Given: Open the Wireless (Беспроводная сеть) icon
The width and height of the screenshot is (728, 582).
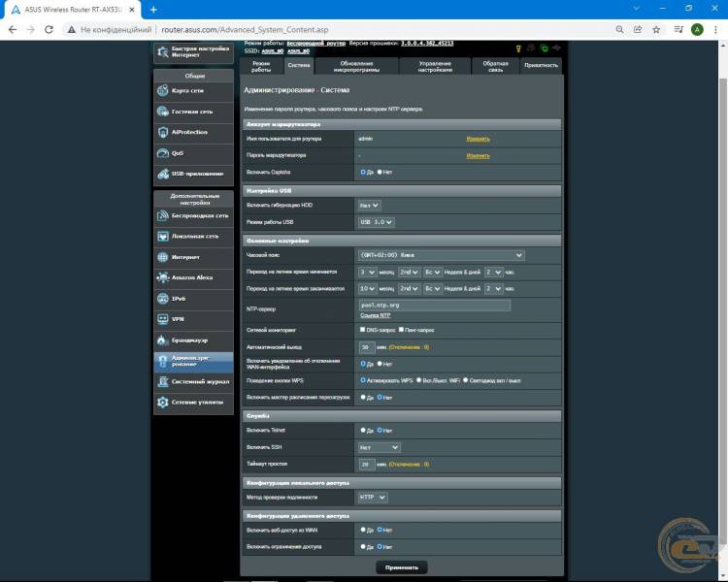Looking at the screenshot, I should [x=162, y=215].
